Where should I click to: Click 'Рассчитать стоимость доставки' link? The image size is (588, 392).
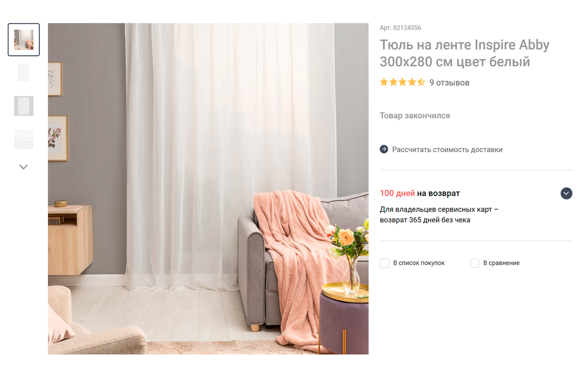(x=447, y=149)
